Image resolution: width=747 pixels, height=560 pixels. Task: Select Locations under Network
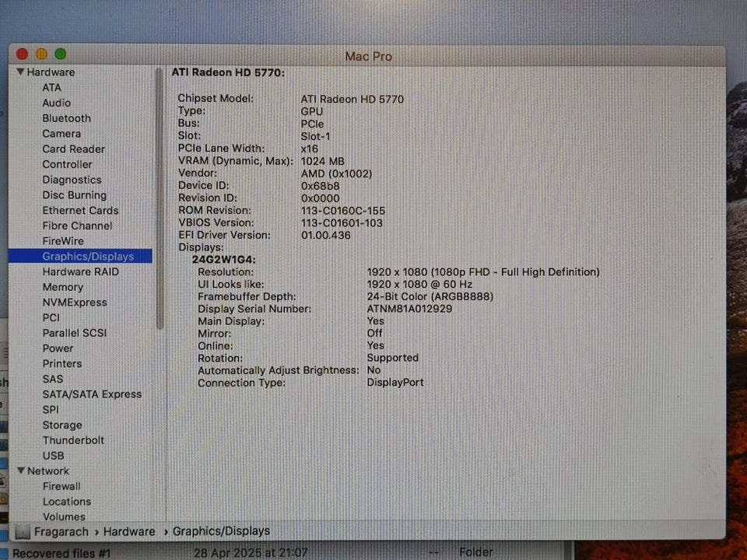(67, 502)
